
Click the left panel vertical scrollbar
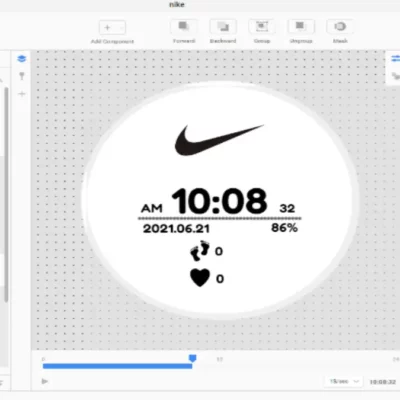click(6, 195)
